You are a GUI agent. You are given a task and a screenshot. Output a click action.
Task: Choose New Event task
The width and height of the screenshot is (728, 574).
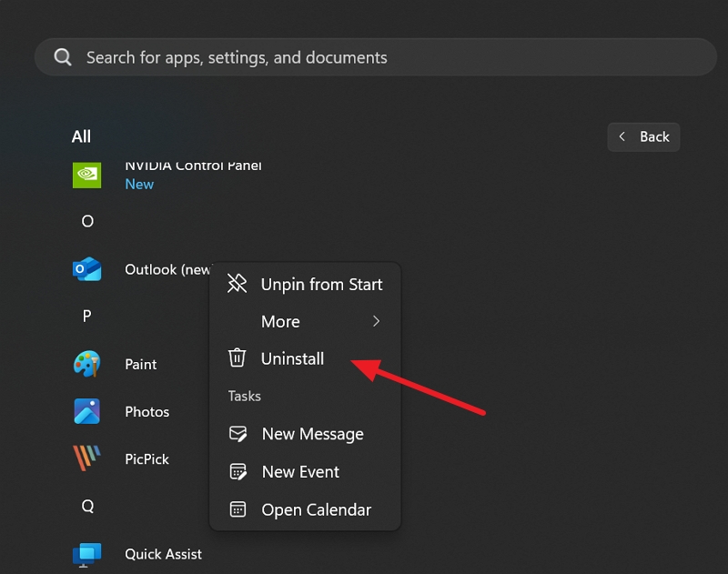tap(305, 472)
